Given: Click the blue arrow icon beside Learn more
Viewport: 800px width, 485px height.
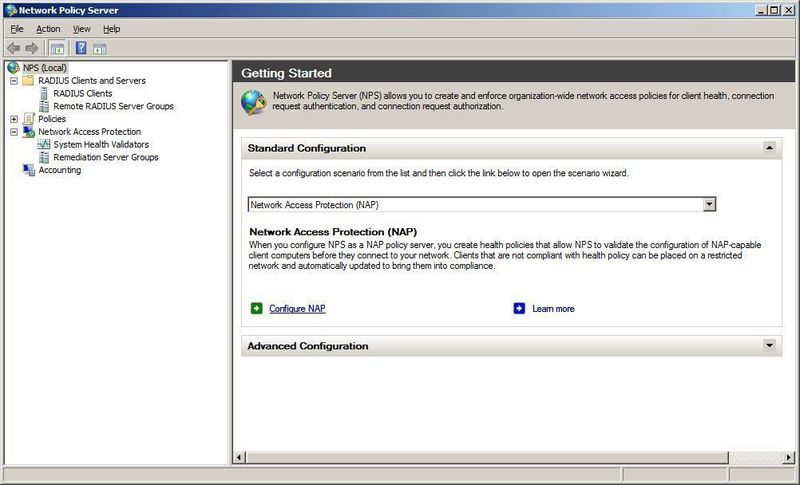Looking at the screenshot, I should [x=519, y=309].
